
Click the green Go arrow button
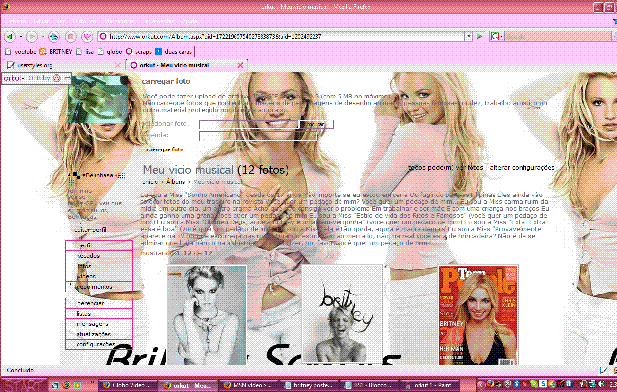(x=479, y=36)
